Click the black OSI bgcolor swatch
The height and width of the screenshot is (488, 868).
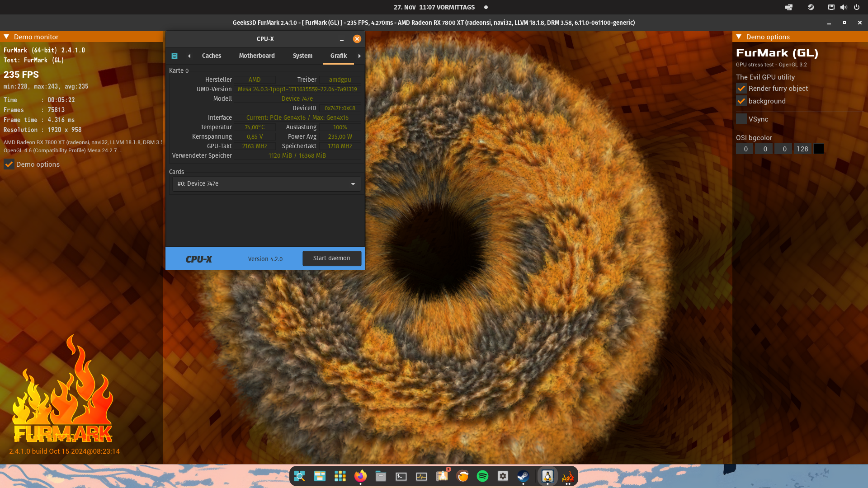(x=818, y=149)
